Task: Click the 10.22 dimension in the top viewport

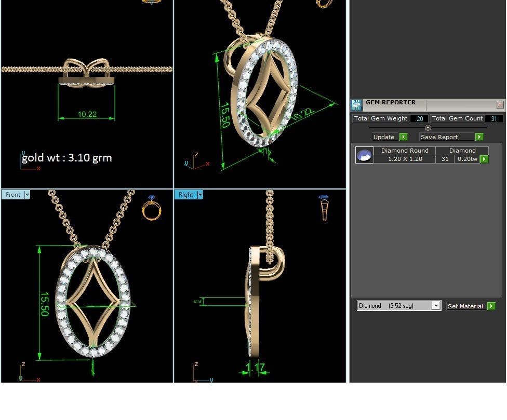Action: [x=87, y=114]
